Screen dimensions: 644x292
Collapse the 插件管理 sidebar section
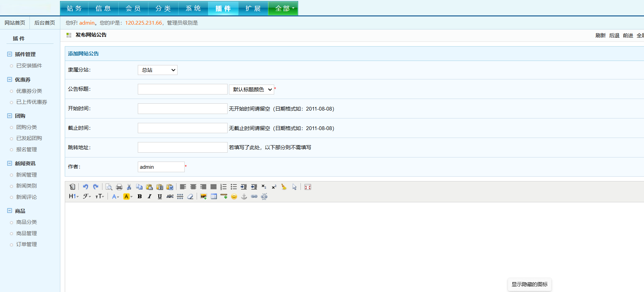click(10, 54)
